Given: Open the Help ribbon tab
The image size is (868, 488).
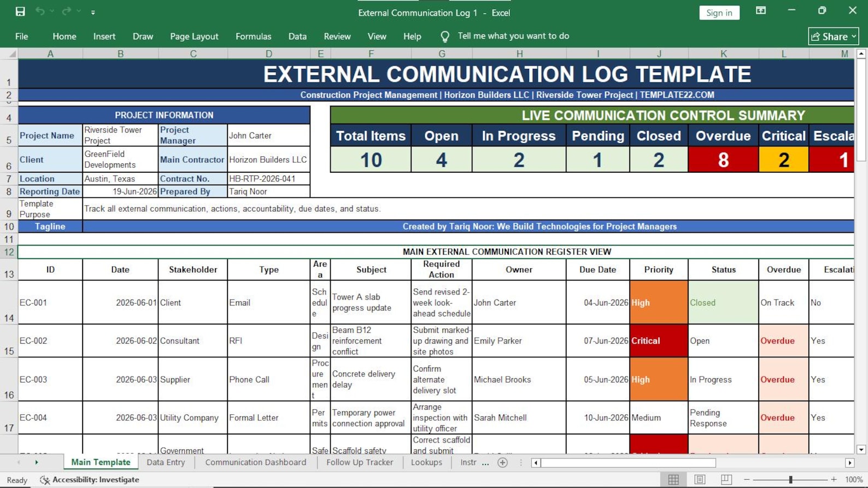Looking at the screenshot, I should pos(412,36).
